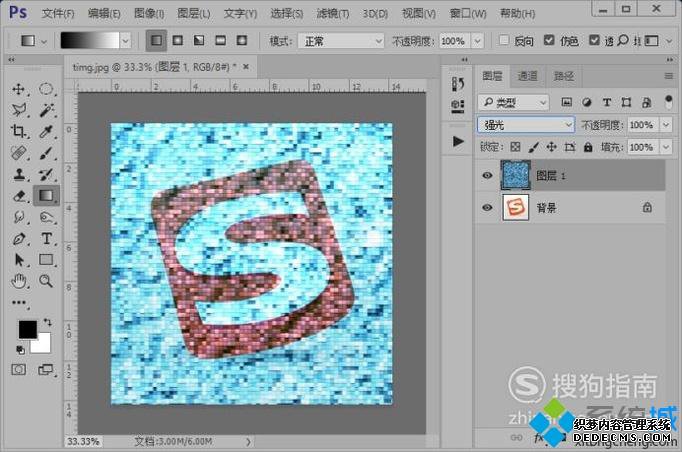Select the Sponge tool
This screenshot has height=452, width=682.
(46, 217)
